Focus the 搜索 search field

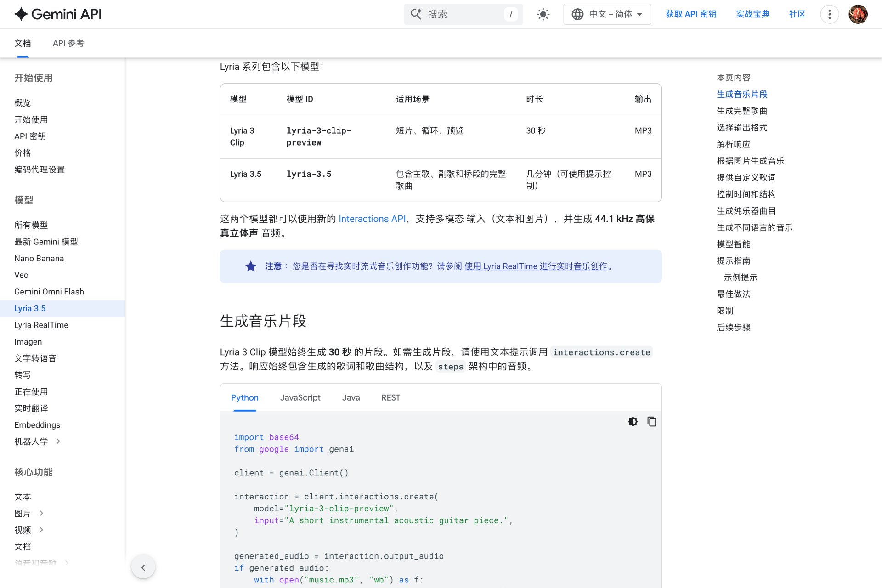[463, 14]
